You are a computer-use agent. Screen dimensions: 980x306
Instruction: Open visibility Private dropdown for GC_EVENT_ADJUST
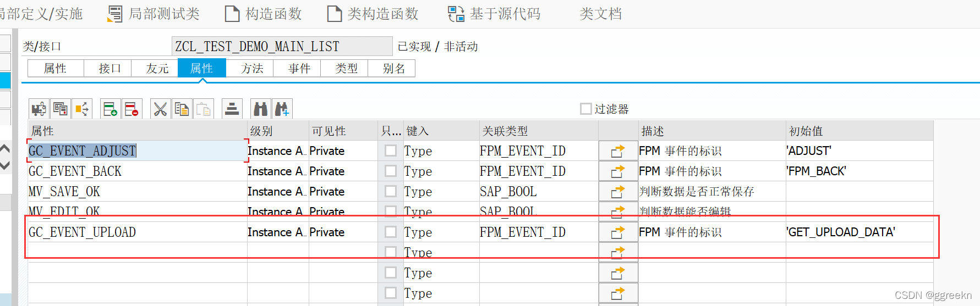343,151
